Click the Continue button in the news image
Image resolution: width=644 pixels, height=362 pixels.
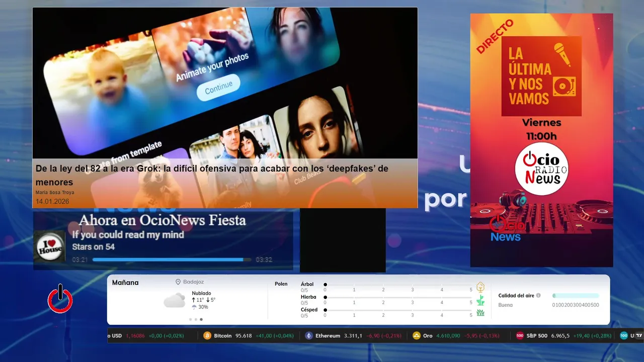point(218,87)
